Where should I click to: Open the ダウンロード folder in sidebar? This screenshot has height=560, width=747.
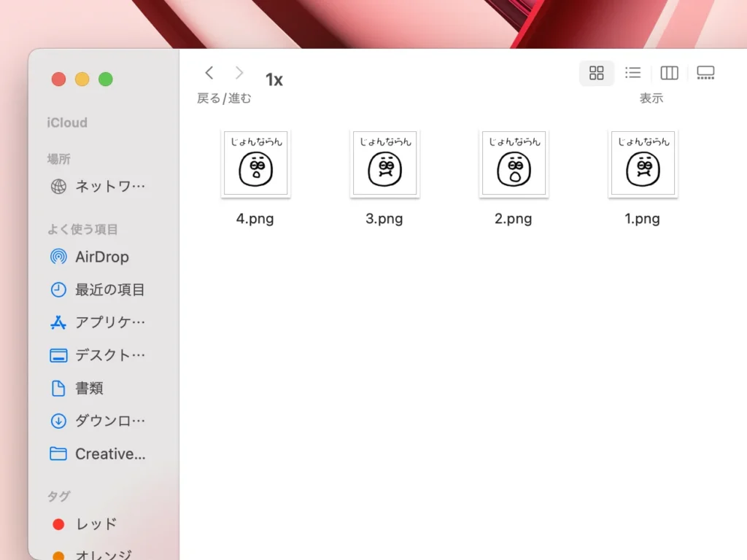[x=109, y=421]
